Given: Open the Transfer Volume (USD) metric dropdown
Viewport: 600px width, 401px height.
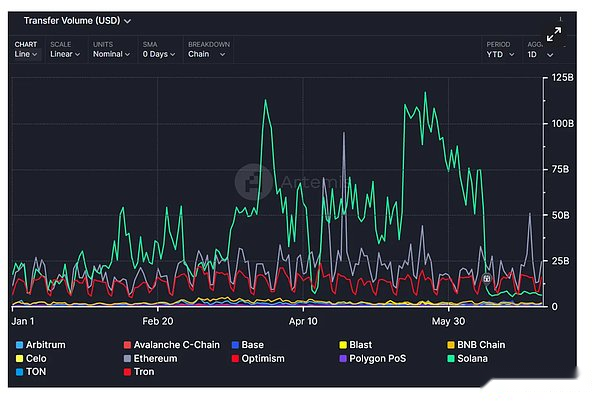Looking at the screenshot, I should click(x=77, y=21).
